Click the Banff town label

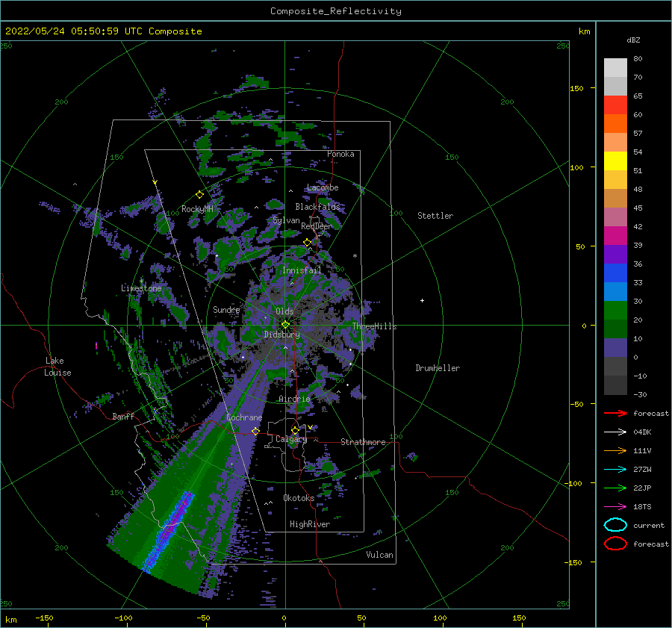(123, 416)
